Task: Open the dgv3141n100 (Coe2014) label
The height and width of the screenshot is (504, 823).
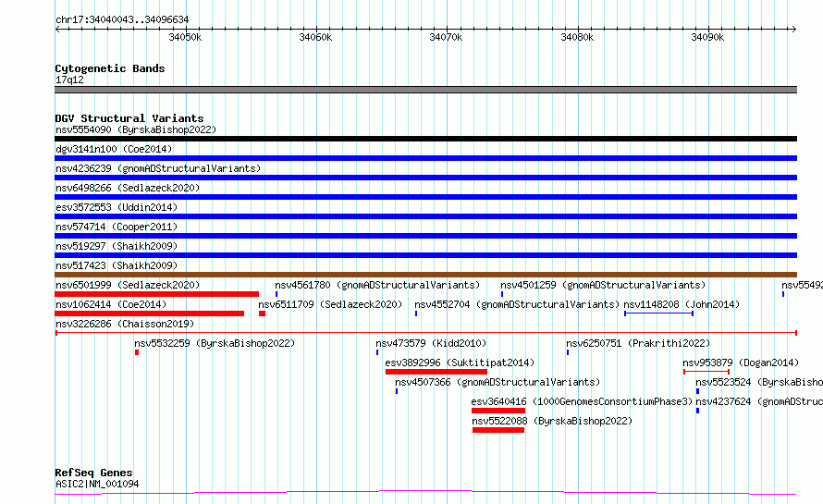Action: 114,149
